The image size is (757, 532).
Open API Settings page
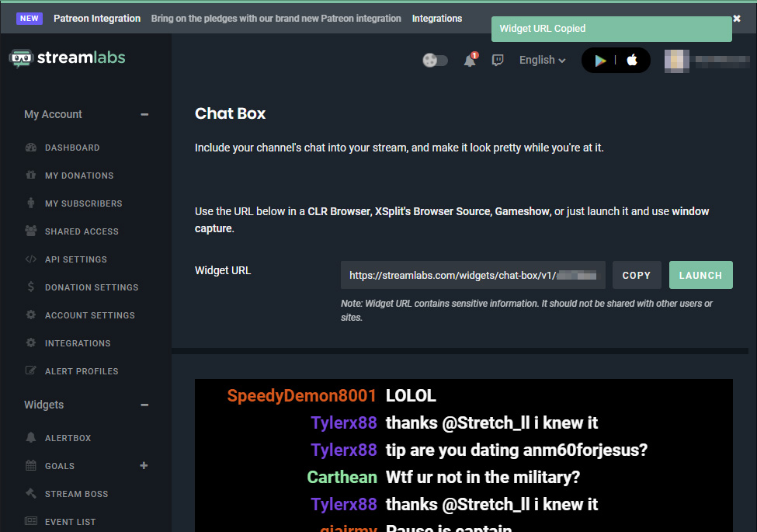(76, 259)
